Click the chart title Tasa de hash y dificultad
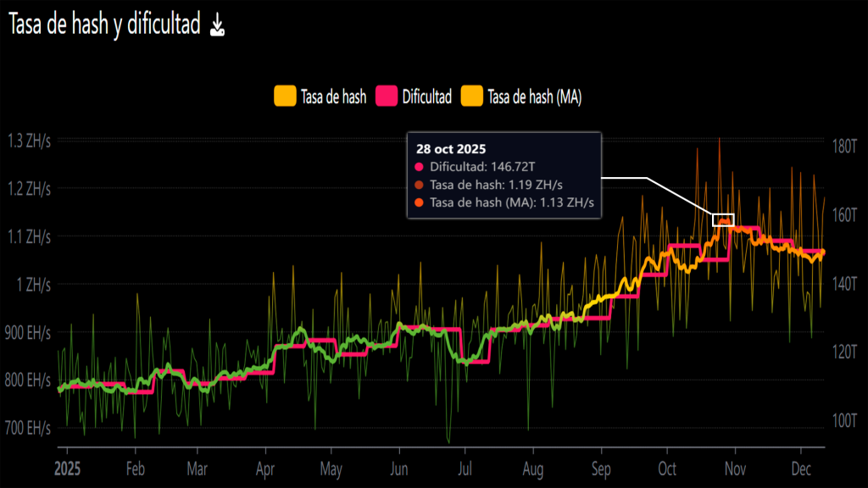 [x=103, y=26]
